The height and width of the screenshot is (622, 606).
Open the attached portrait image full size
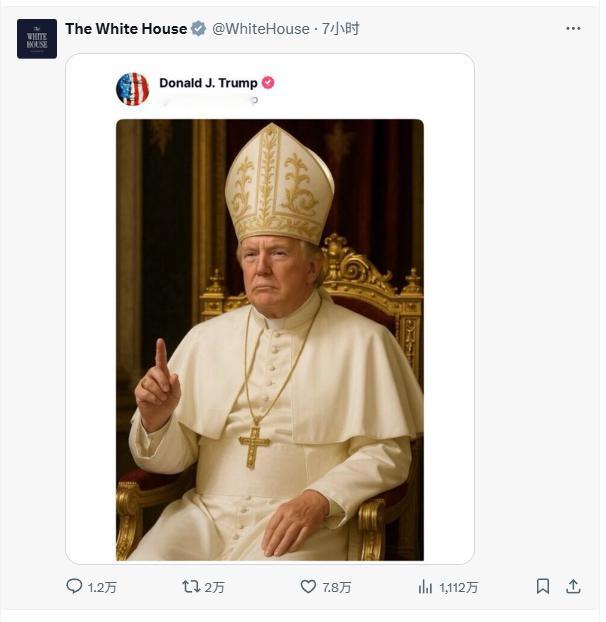pyautogui.click(x=270, y=340)
